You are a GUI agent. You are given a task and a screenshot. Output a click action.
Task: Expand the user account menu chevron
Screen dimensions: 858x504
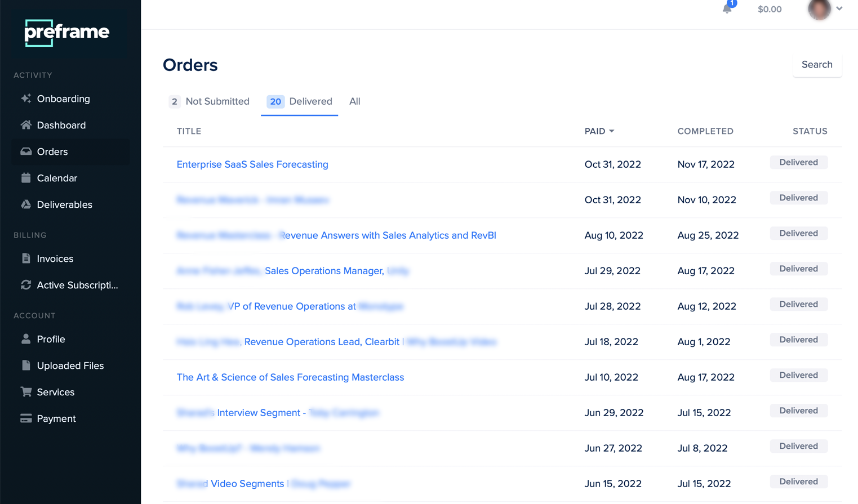pos(839,9)
